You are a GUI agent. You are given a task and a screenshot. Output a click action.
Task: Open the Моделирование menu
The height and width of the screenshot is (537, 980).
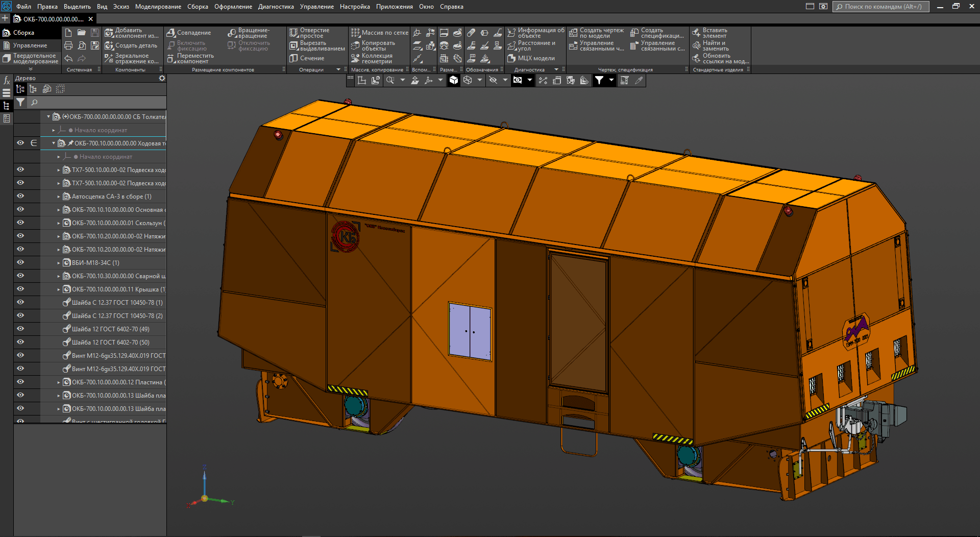[x=158, y=7]
